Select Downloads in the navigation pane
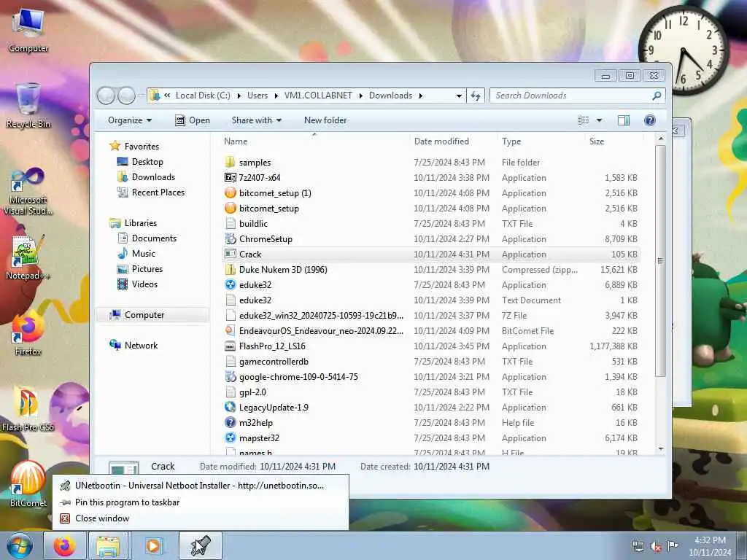The image size is (747, 560). click(153, 176)
